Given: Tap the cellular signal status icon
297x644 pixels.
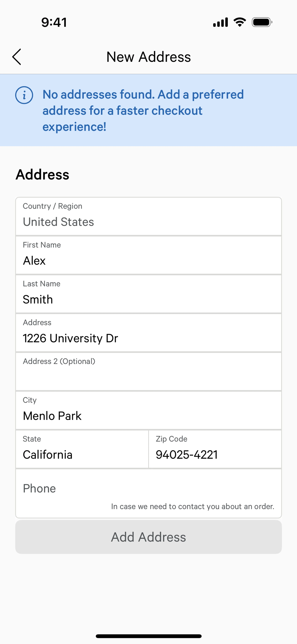Looking at the screenshot, I should click(x=220, y=22).
